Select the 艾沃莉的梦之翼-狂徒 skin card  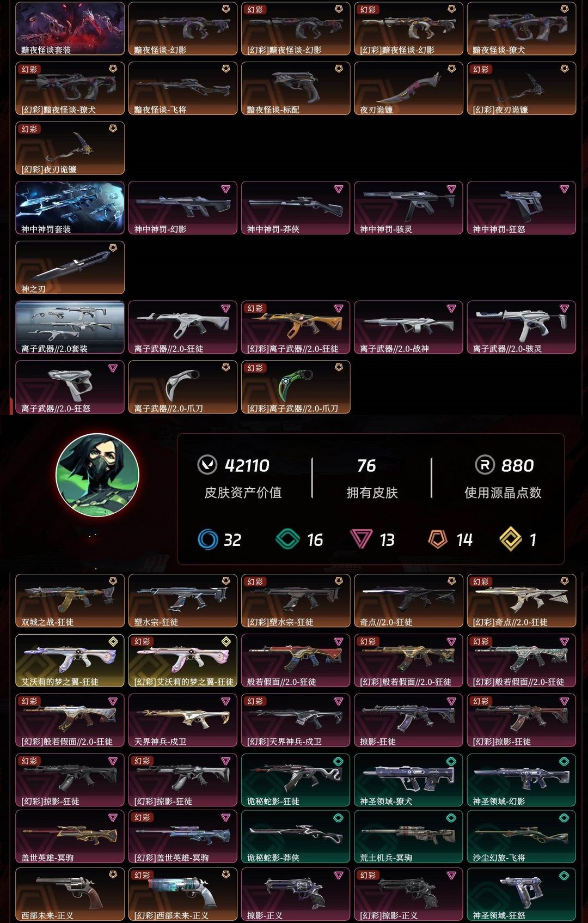point(70,660)
